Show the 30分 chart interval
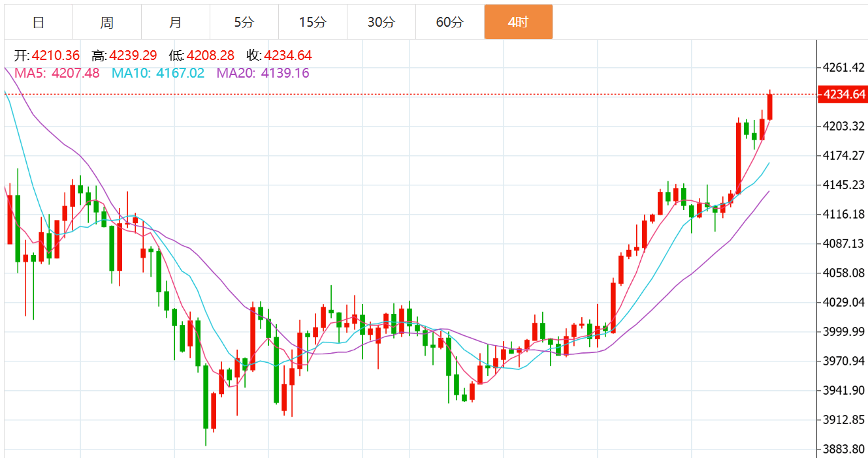This screenshot has height=458, width=868. (x=381, y=22)
